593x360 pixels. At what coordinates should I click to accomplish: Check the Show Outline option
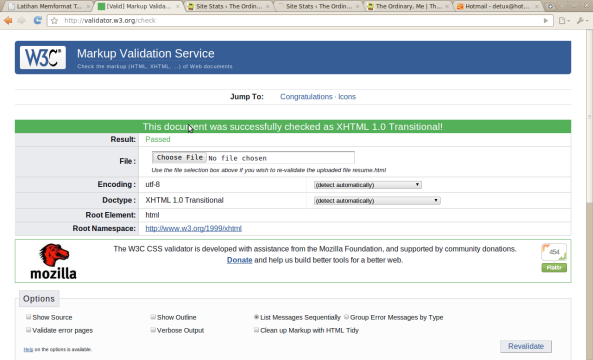pyautogui.click(x=153, y=317)
